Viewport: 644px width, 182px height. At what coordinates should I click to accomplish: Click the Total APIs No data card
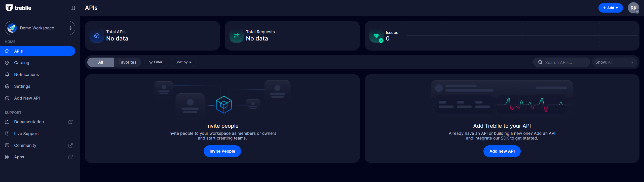coord(153,36)
